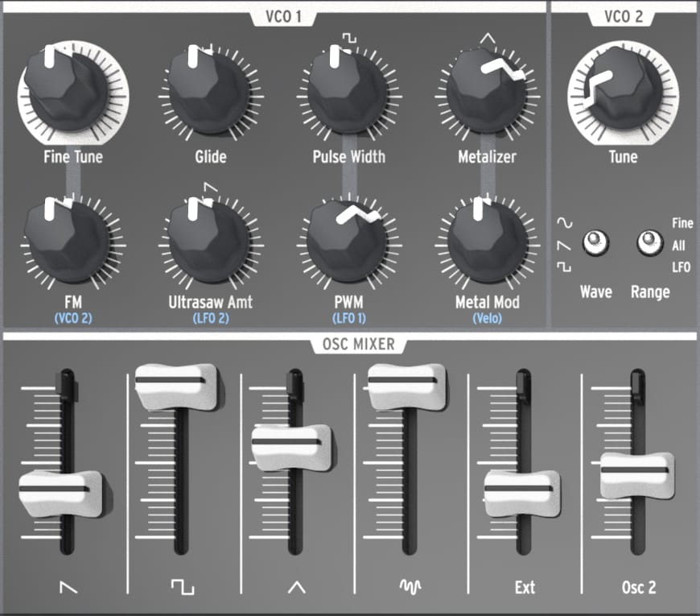Click the triangle icon above Metalizer knob
This screenshot has width=700, height=616.
pos(488,39)
